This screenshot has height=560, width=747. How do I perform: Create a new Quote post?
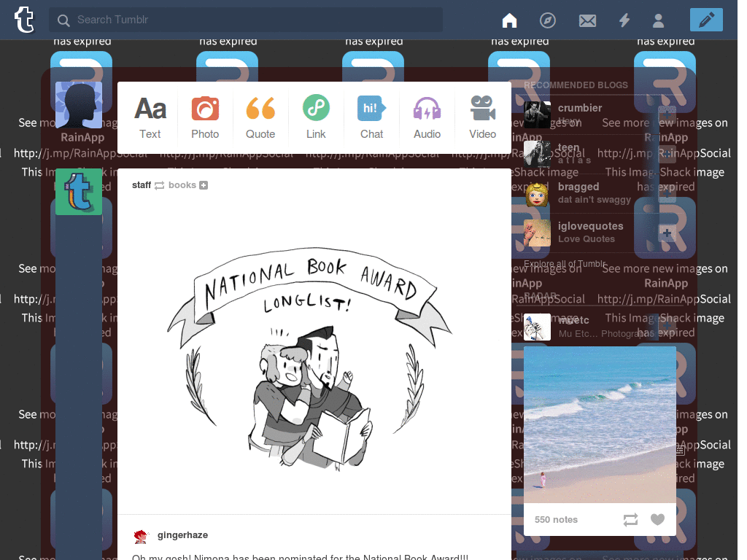point(260,117)
